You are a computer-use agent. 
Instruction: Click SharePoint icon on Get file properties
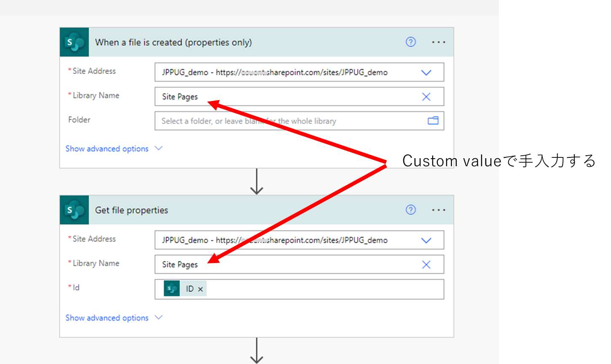[x=74, y=210]
